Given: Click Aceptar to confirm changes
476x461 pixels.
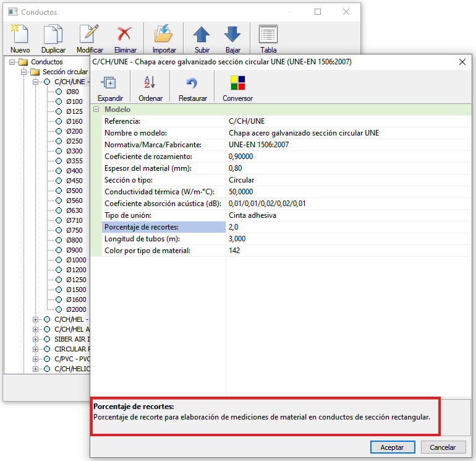Looking at the screenshot, I should (393, 447).
